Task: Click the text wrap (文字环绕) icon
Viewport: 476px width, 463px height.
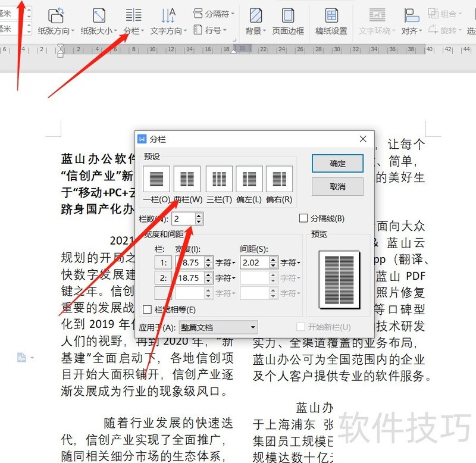Action: [x=377, y=15]
